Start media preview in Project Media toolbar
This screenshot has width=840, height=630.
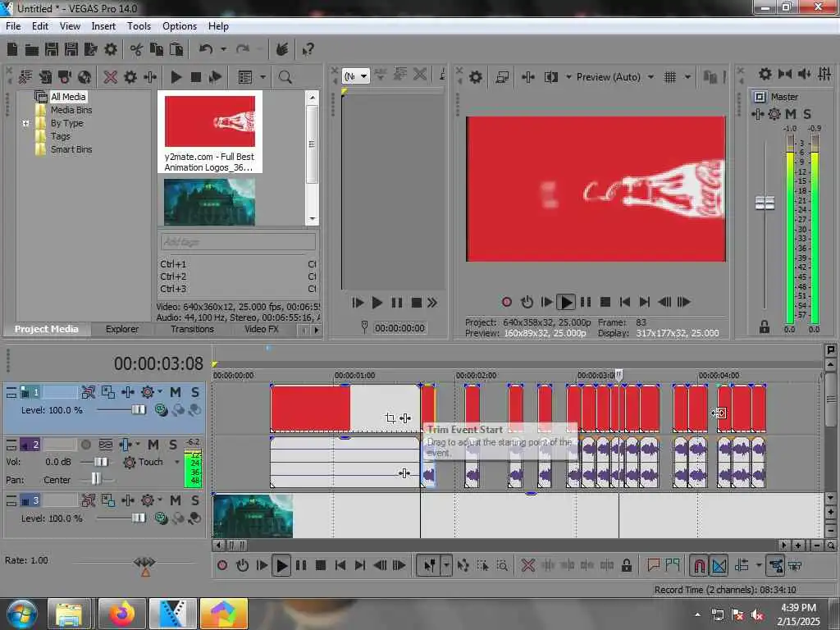[176, 77]
